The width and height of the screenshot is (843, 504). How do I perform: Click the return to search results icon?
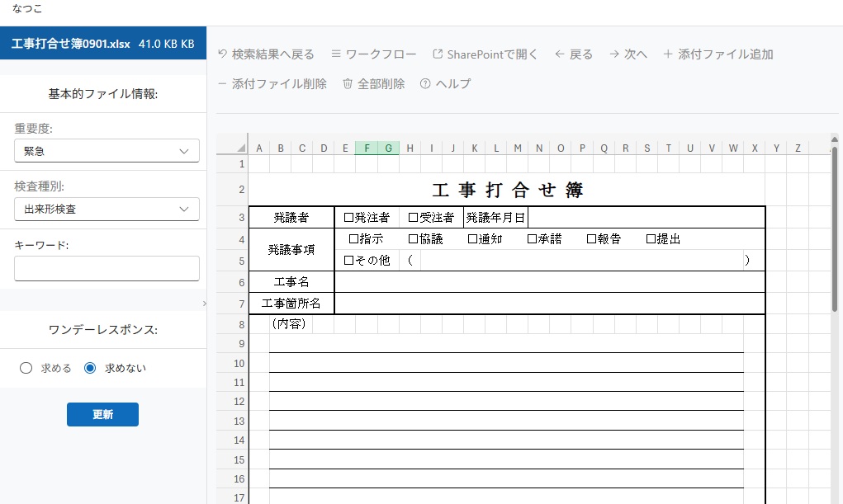(222, 54)
